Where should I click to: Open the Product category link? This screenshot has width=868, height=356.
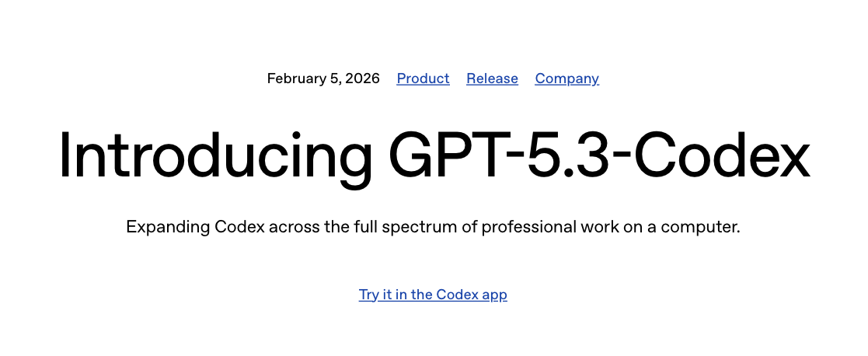point(423,79)
